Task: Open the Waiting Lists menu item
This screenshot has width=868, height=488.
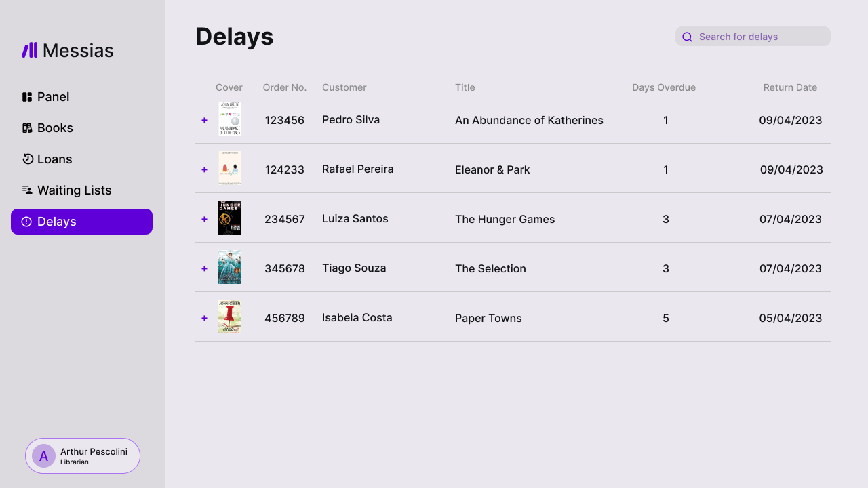Action: (x=74, y=190)
